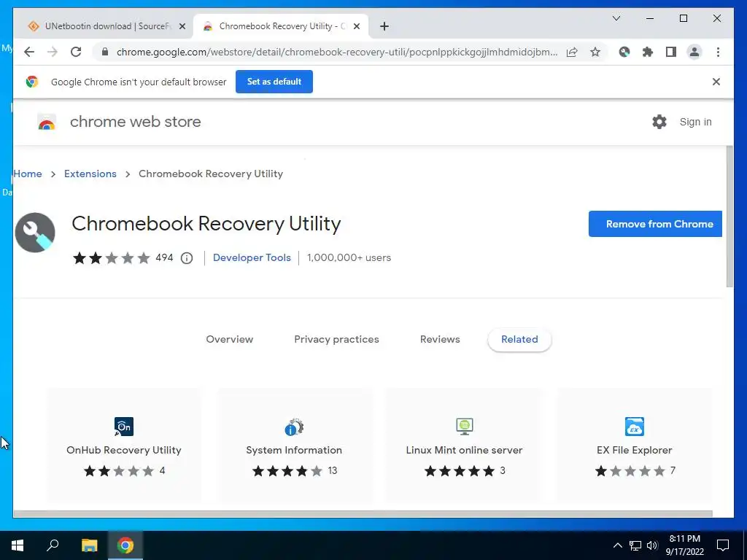Click the horizontal scrollbar at the bottom
Screen dimensions: 747x560
[x=363, y=514]
